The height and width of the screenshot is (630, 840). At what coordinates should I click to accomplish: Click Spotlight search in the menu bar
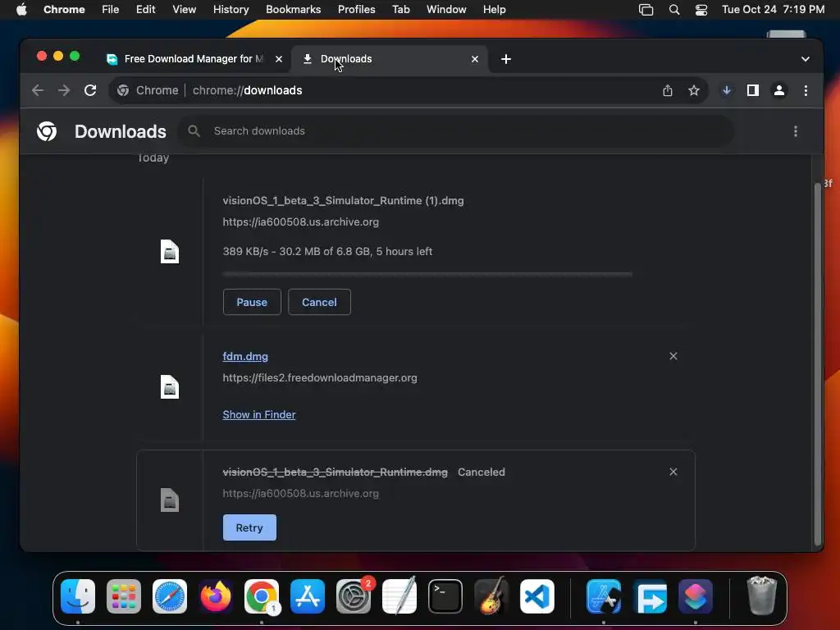(x=674, y=10)
